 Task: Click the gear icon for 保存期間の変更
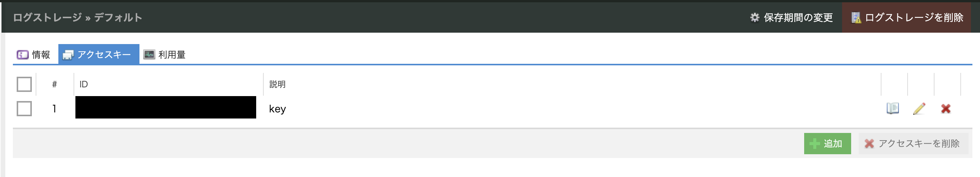coord(755,17)
